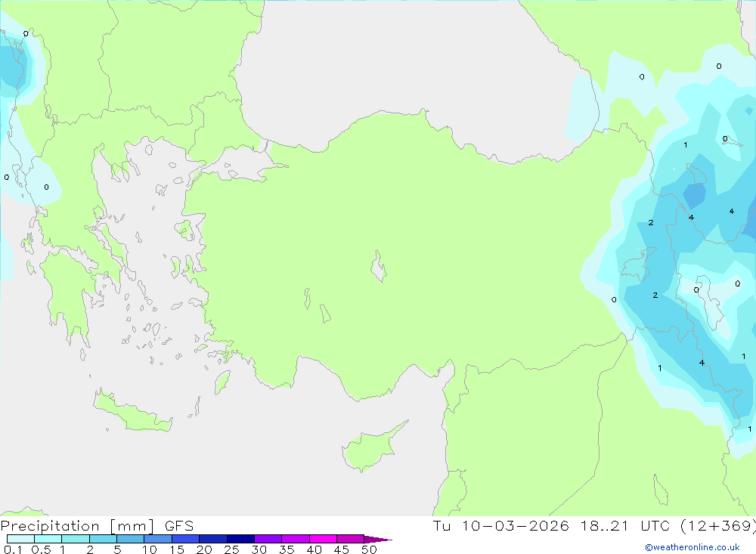
Task: Click the 'Precipitation [mm]' title text
Action: coord(77,526)
